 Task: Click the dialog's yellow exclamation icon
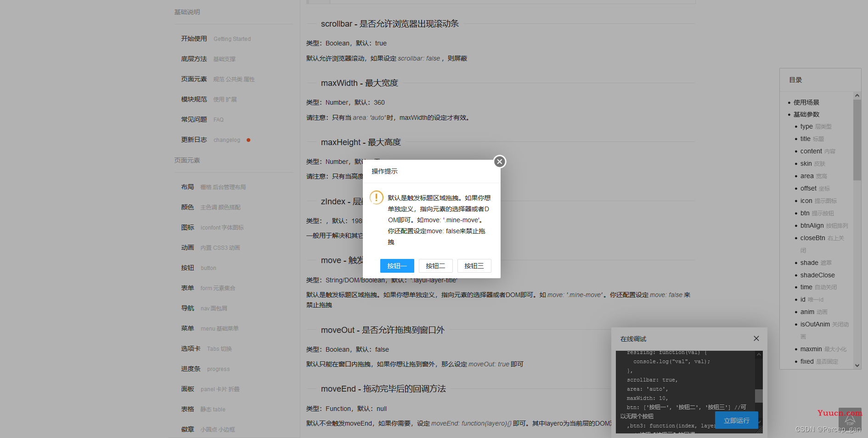point(377,197)
